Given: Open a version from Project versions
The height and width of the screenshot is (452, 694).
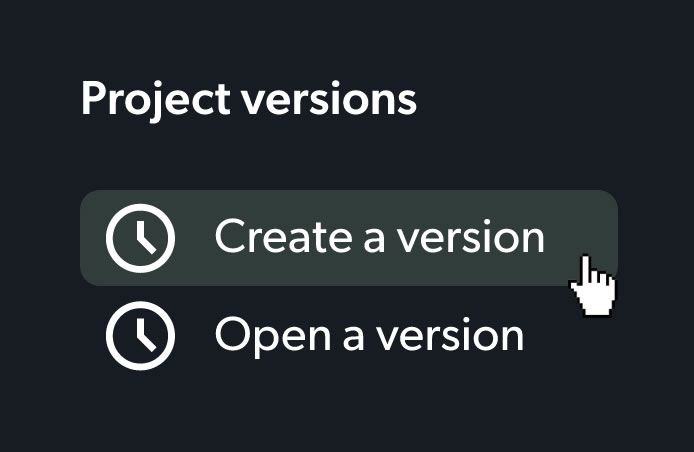Looking at the screenshot, I should (x=368, y=336).
